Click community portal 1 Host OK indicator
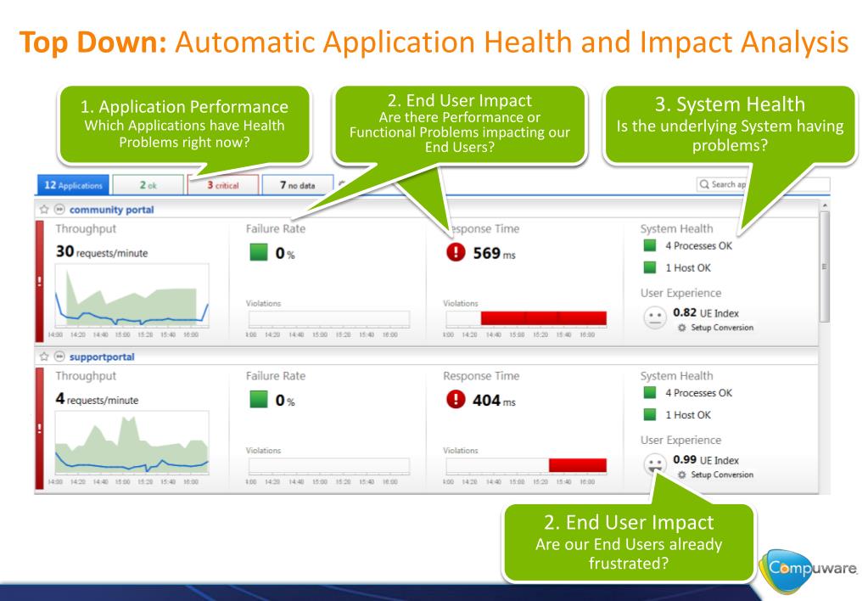 click(650, 267)
